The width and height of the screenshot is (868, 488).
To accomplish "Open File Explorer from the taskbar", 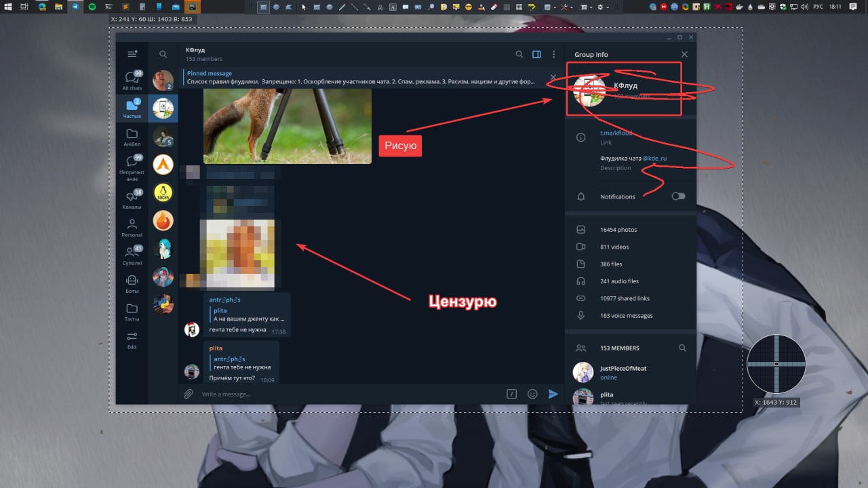I will [59, 7].
